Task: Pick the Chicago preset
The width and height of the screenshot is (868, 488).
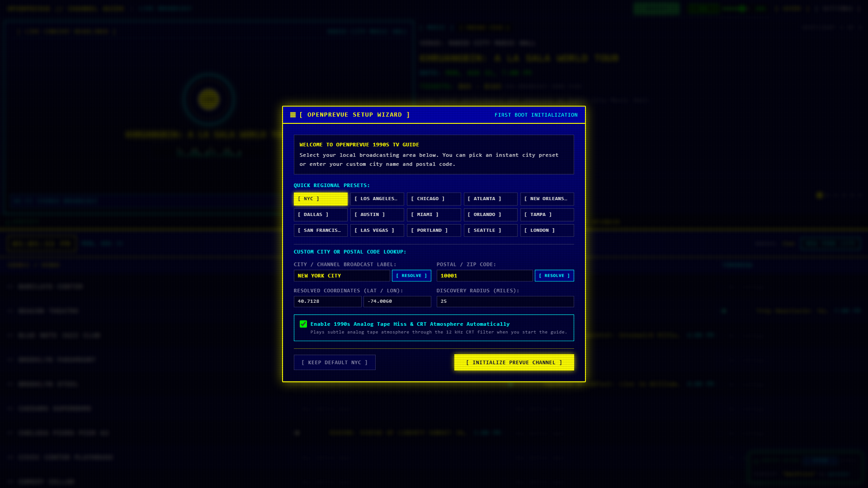Action: [x=434, y=199]
